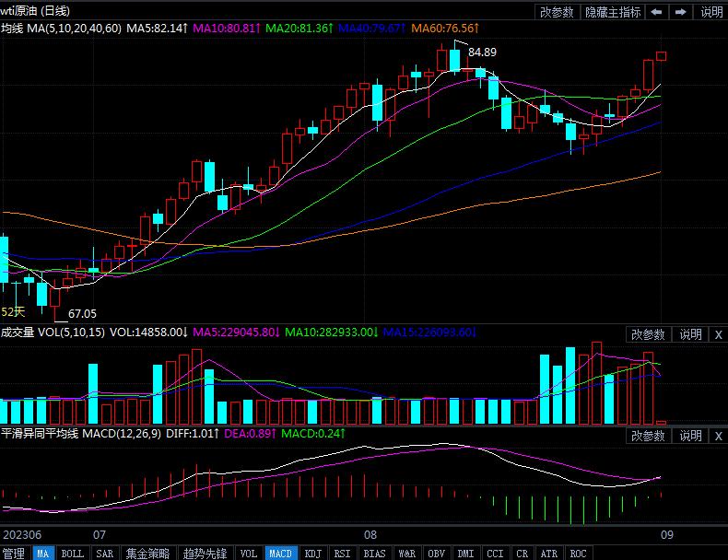Open the 管理 indicator management menu

(15, 554)
